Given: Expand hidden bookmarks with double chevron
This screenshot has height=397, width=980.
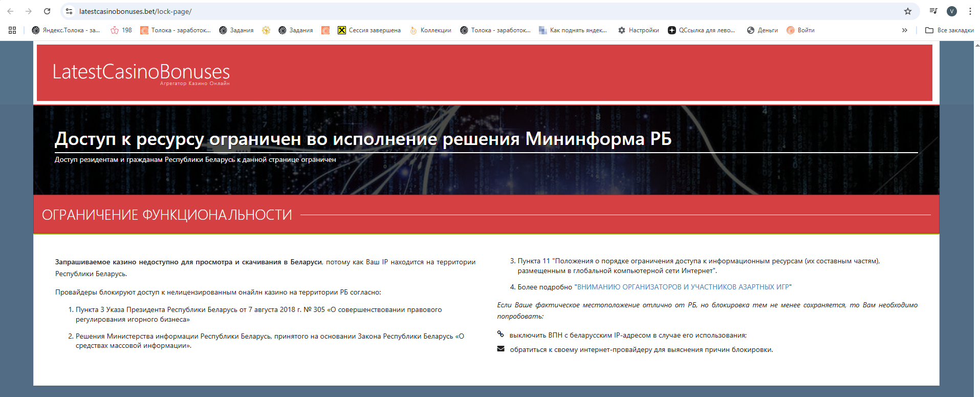Looking at the screenshot, I should click(905, 30).
